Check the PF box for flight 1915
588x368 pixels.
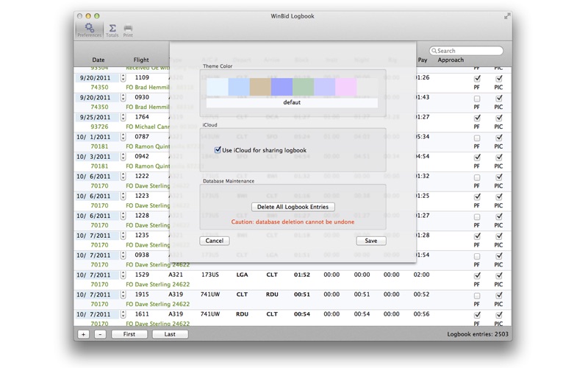(x=477, y=295)
